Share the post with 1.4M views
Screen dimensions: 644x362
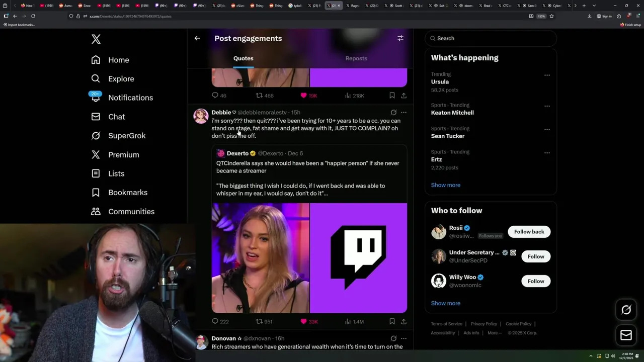tap(404, 322)
